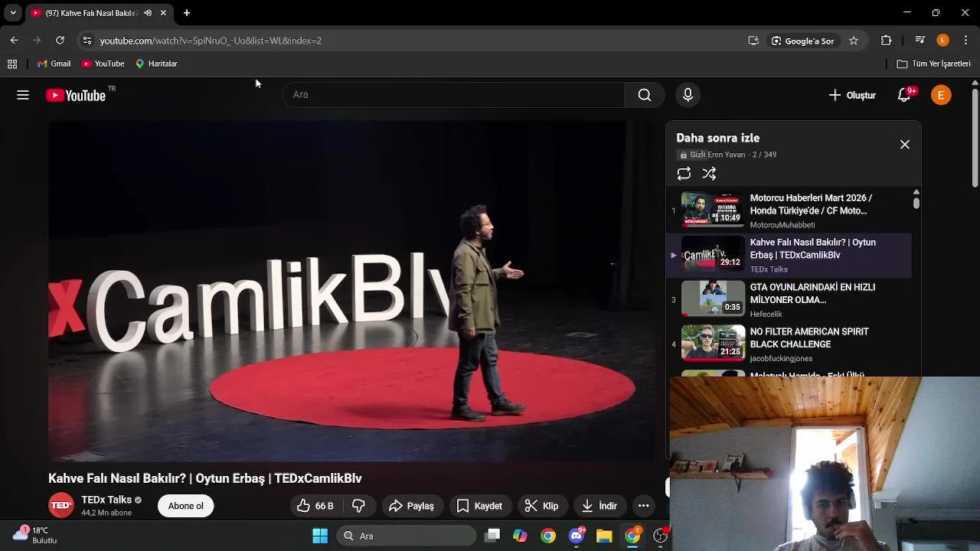Share video with Paylaş button
The height and width of the screenshot is (551, 980).
[x=411, y=506]
